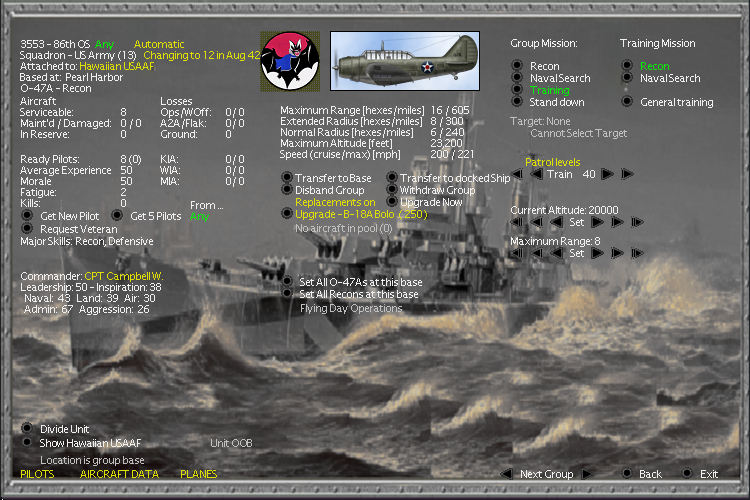
Task: Click Automatic upgrade setting text
Action: (159, 44)
